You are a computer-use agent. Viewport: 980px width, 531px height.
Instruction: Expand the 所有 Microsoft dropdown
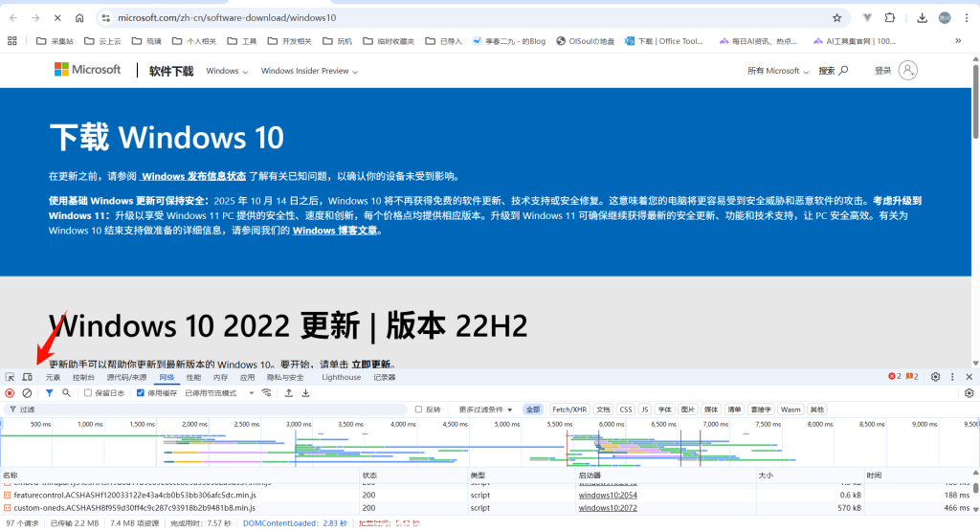[x=778, y=71]
